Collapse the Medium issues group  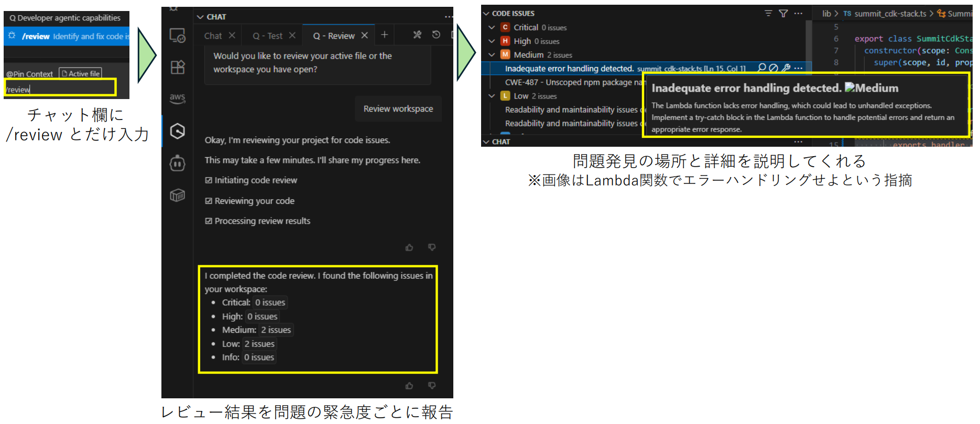[492, 55]
